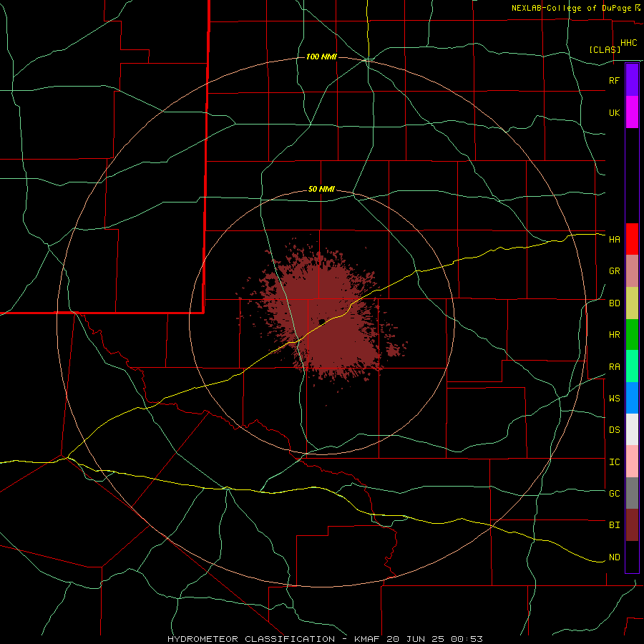Click the 'NEXLAB-College of DuPage' credit text
The width and height of the screenshot is (644, 644).
(571, 8)
